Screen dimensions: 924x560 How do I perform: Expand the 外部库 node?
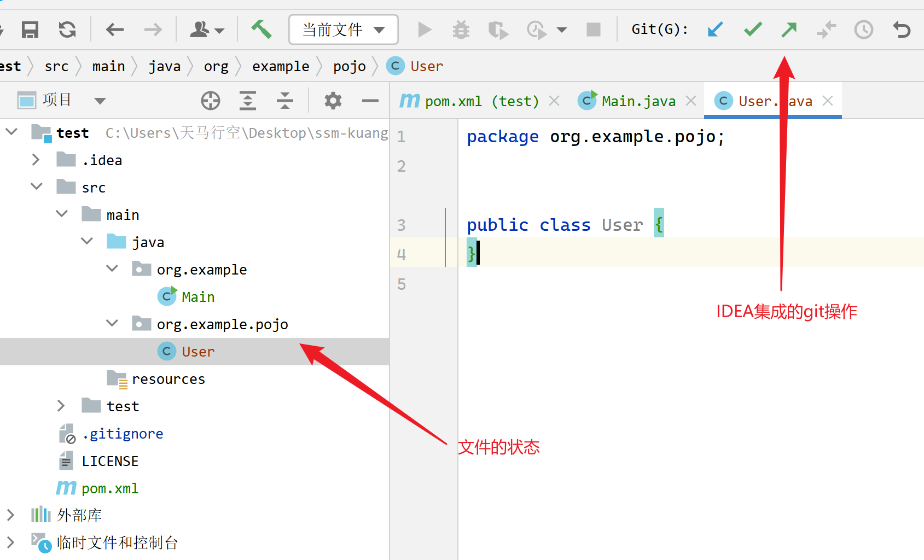[x=11, y=515]
